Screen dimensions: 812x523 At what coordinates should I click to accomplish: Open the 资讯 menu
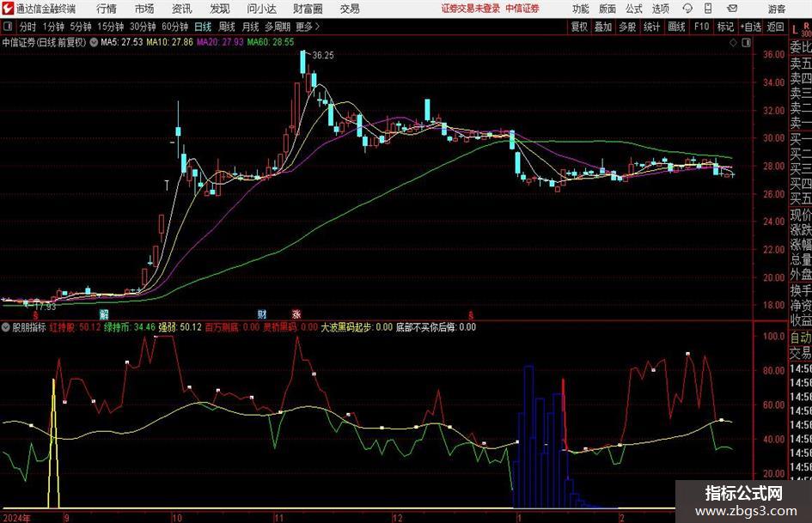pos(182,9)
